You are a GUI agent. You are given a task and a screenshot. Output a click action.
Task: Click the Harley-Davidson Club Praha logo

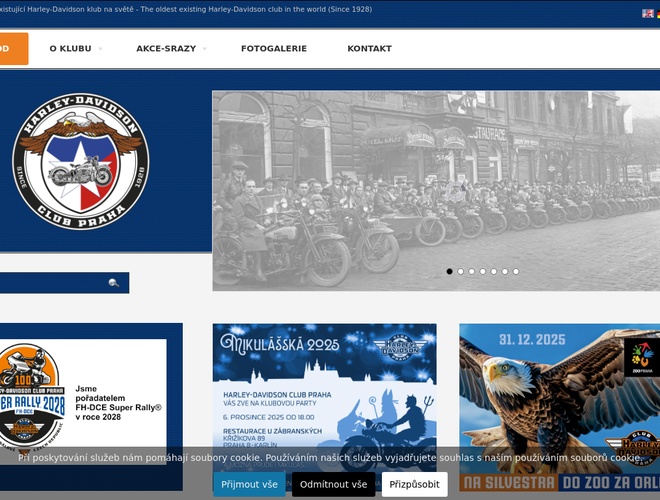coord(80,162)
